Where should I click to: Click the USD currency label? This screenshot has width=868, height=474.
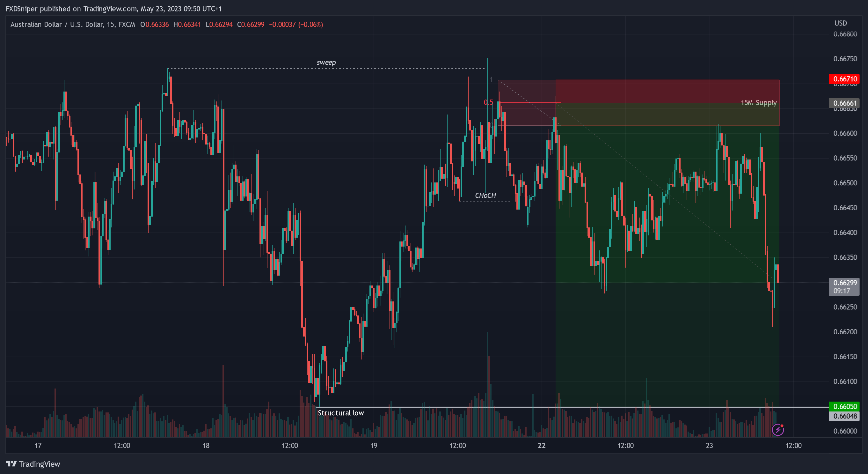pos(840,23)
